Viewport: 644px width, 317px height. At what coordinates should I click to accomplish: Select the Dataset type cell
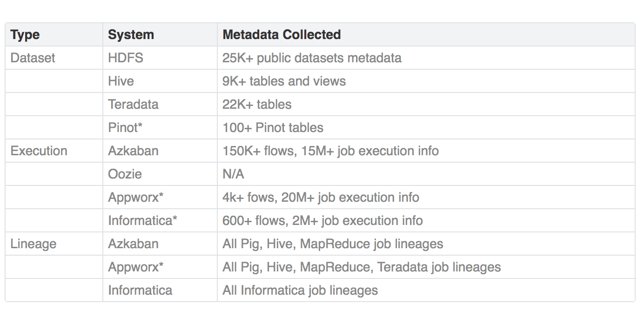[33, 58]
